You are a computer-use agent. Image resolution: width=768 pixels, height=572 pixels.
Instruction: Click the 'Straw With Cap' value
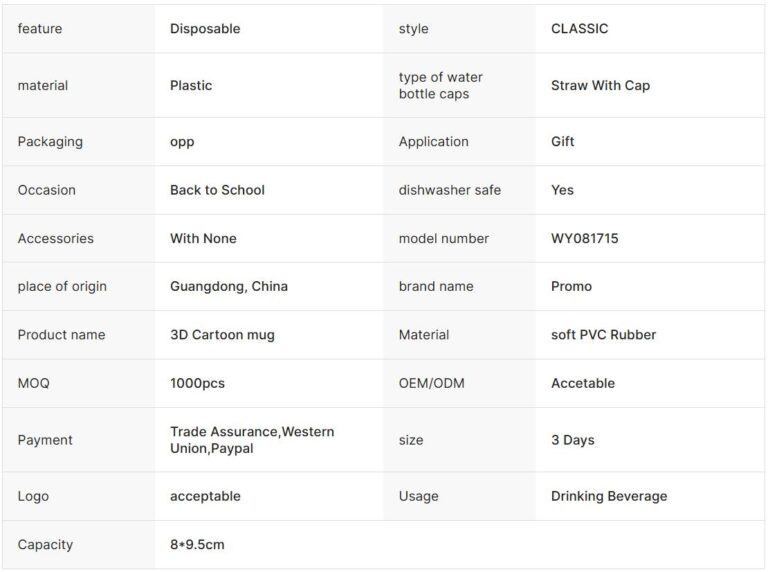(600, 86)
